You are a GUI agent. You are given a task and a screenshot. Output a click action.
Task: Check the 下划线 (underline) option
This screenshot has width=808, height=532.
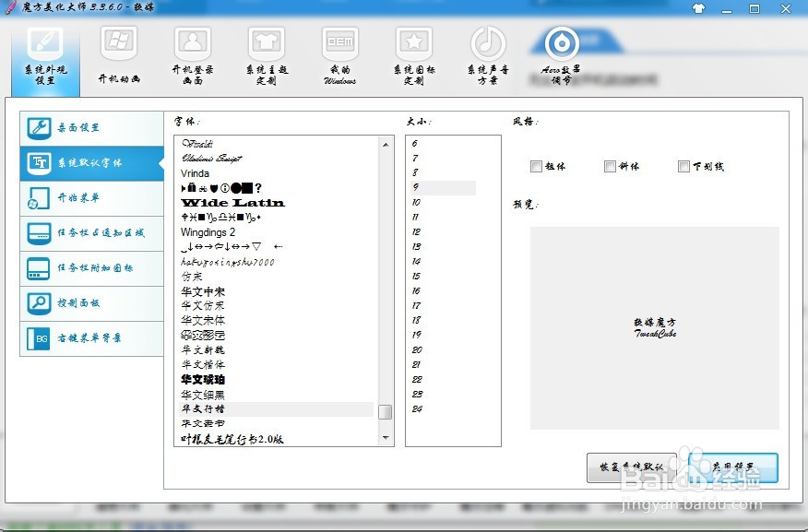683,166
